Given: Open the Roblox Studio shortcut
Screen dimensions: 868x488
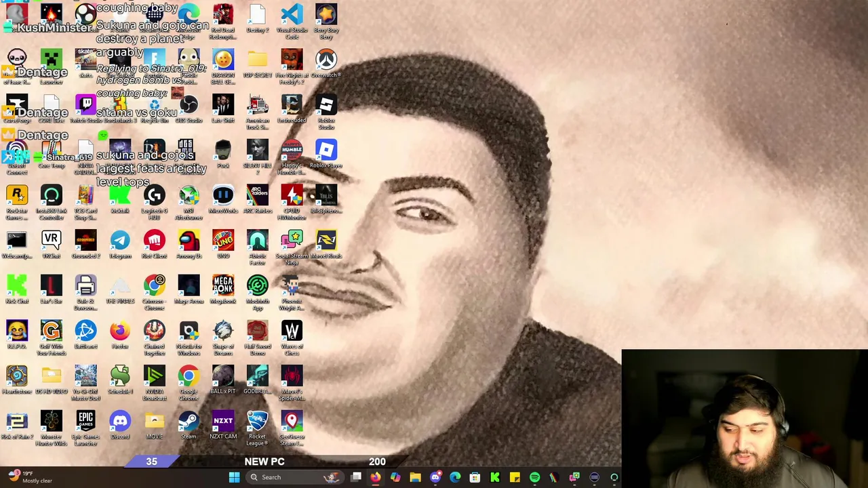Looking at the screenshot, I should tap(326, 112).
